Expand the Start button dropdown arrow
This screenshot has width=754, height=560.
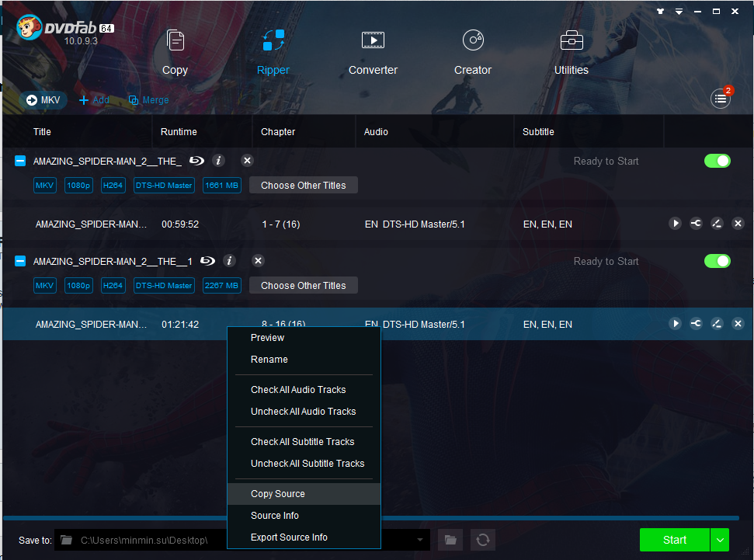pyautogui.click(x=720, y=540)
